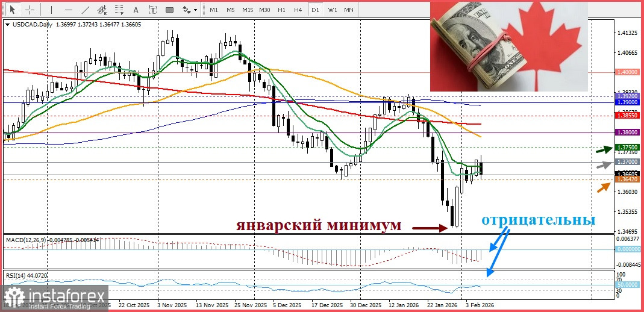Select the cursor arrow tool
This screenshot has height=312, width=644.
coord(13,10)
